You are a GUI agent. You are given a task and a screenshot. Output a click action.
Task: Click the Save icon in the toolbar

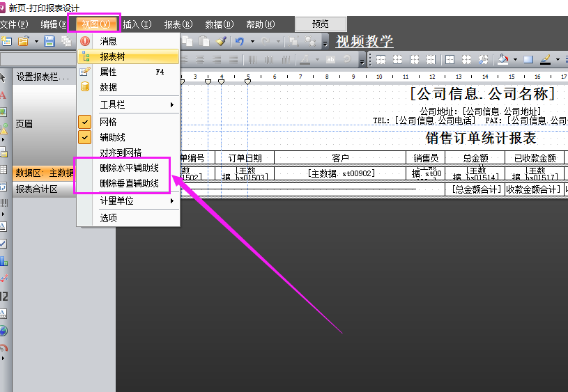[49, 42]
